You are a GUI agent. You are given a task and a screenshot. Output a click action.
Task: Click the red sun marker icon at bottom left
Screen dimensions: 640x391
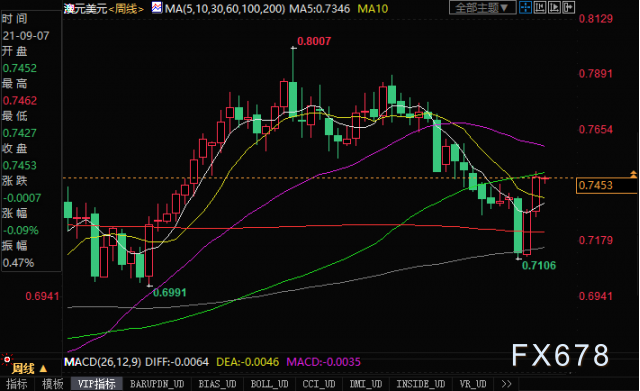point(7,360)
